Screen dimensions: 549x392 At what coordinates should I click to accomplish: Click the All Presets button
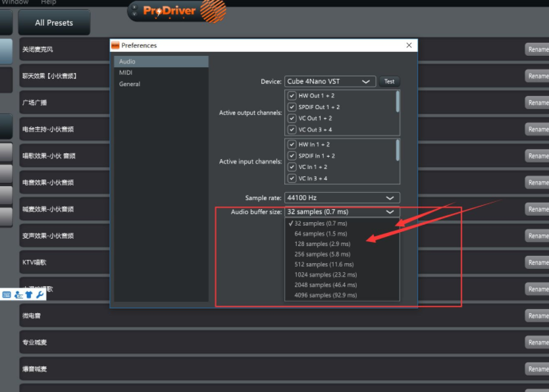click(x=54, y=23)
